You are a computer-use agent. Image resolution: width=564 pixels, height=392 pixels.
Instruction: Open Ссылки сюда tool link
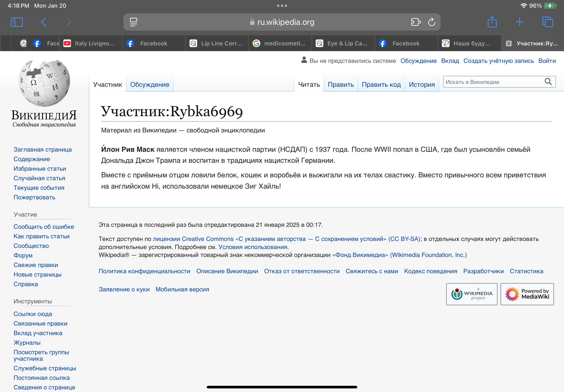click(x=33, y=314)
